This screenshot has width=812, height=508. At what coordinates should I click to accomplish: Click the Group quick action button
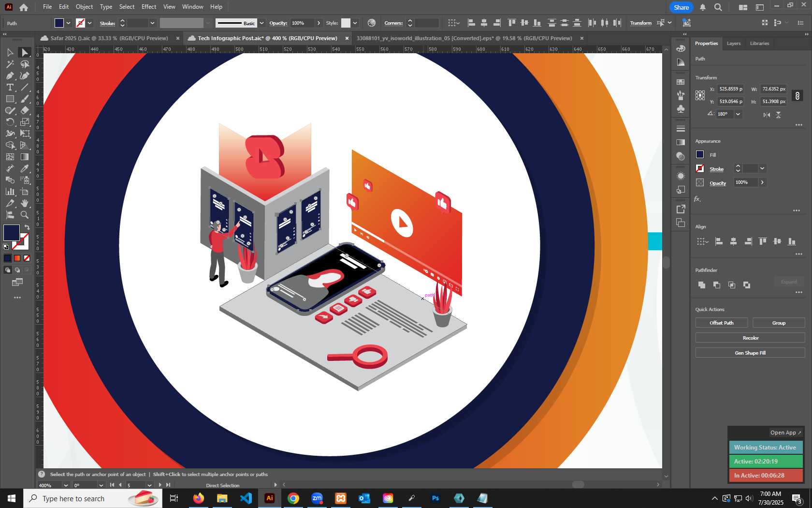(x=779, y=323)
